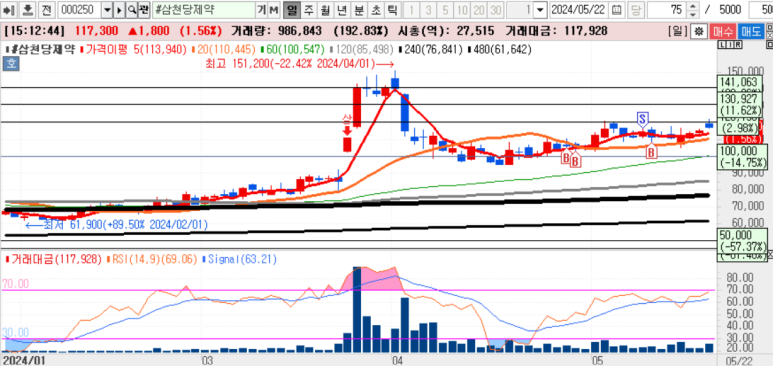Switch to the 분 minute chart period
773x366 pixels.
[358, 9]
